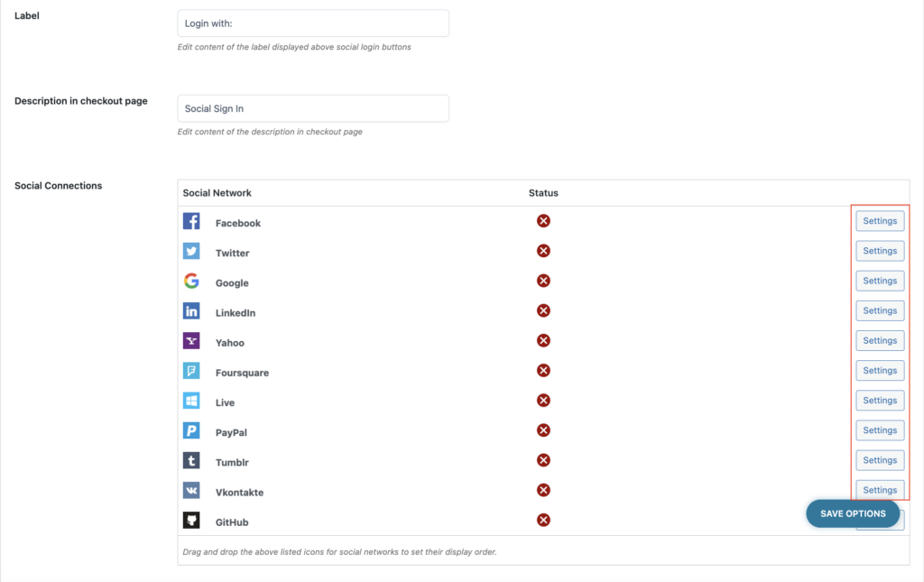Viewport: 924px width, 582px height.
Task: Click the Yahoo red status icon
Action: pos(543,340)
